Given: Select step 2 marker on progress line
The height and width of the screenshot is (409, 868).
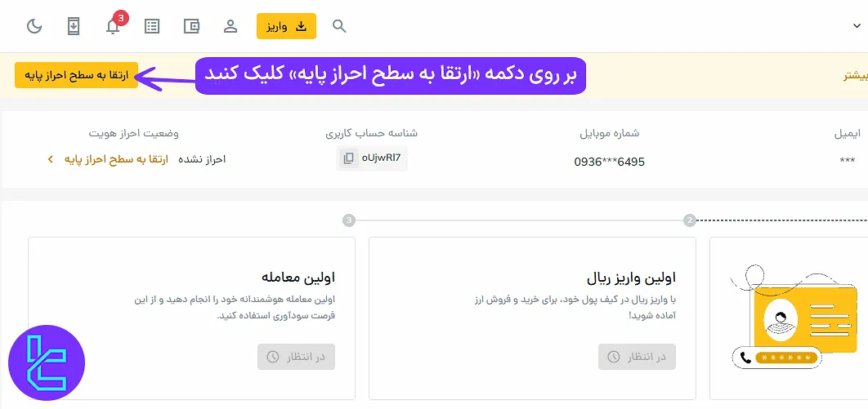Looking at the screenshot, I should (690, 220).
